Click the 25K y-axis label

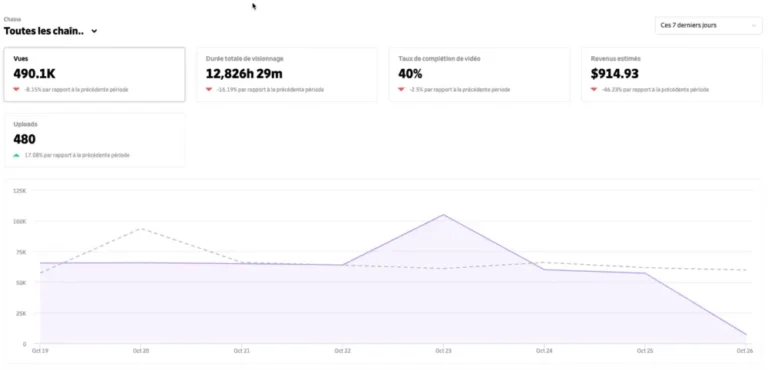[21, 314]
